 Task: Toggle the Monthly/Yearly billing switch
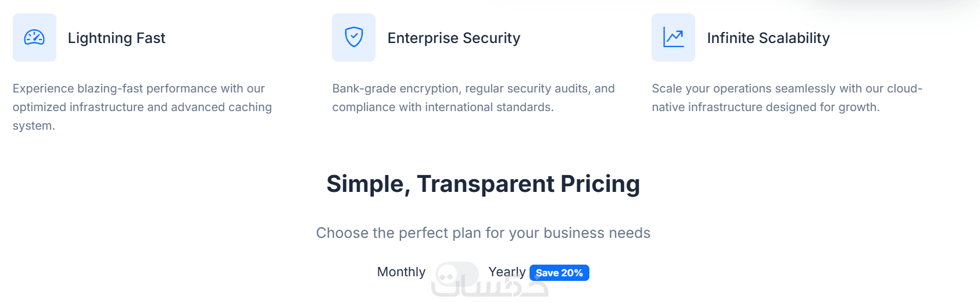[457, 272]
